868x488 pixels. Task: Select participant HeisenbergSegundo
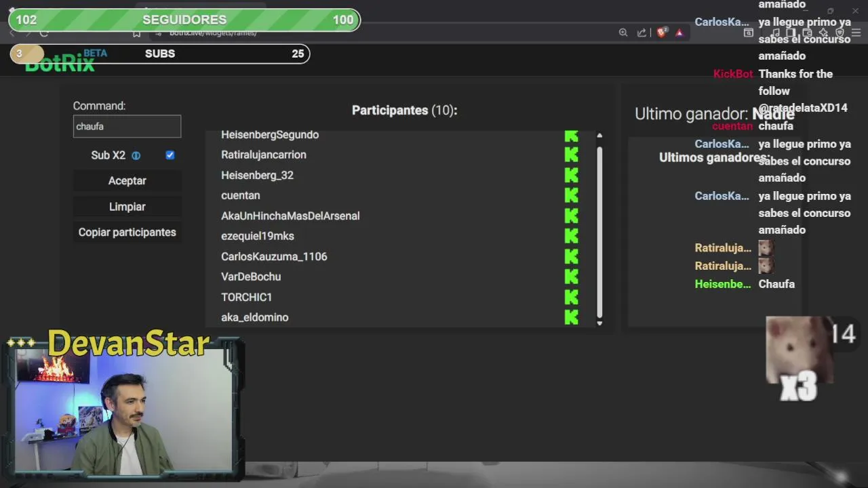[x=270, y=135]
